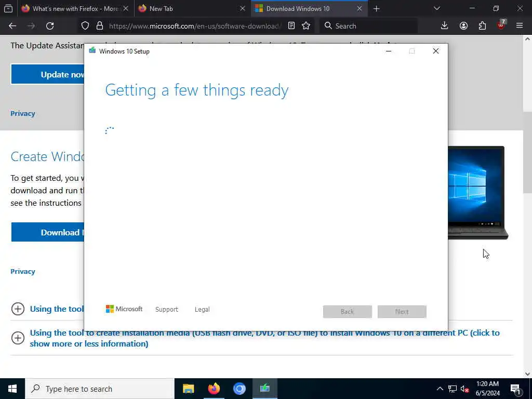Screen dimensions: 532x399
Task: Select Windows Setup taskbar icon
Action: 265,389
